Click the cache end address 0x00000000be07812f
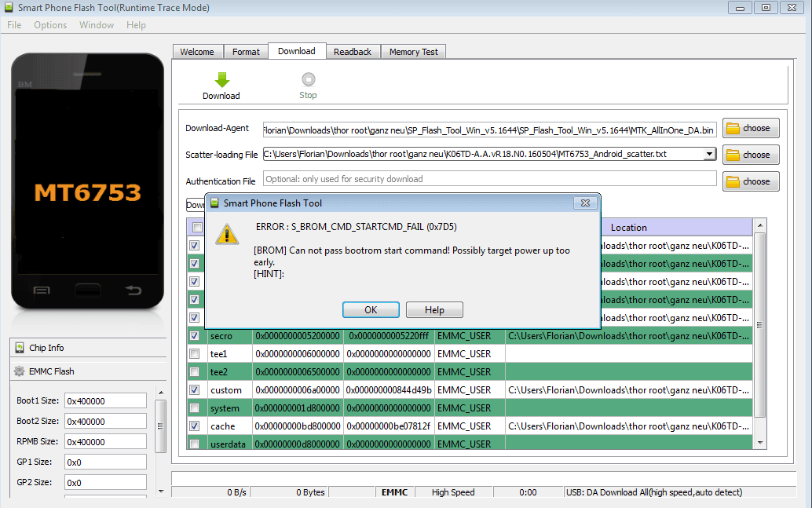The width and height of the screenshot is (812, 508). coord(389,426)
